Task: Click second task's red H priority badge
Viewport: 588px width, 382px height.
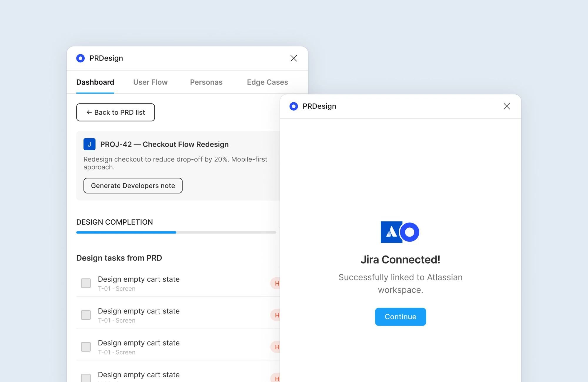Action: click(x=275, y=315)
